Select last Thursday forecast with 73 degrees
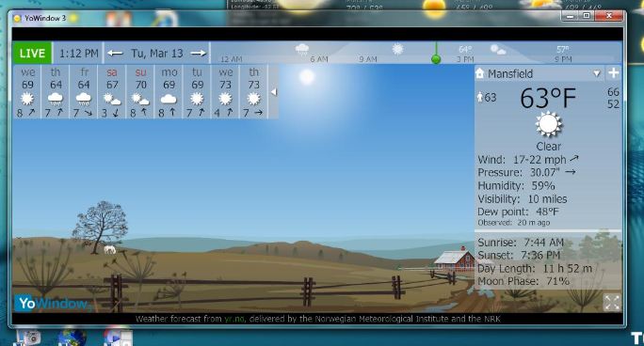The width and height of the screenshot is (644, 346). tap(253, 92)
